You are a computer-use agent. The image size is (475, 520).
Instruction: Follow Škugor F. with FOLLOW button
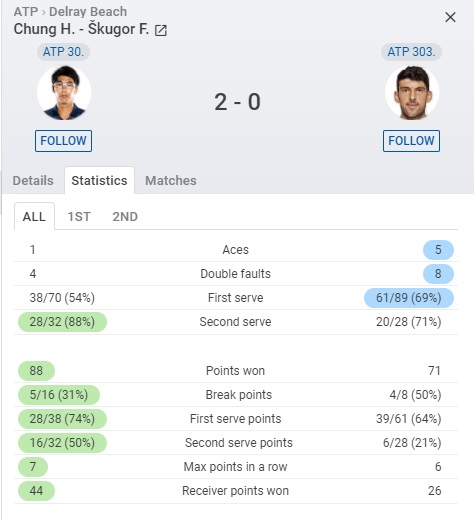pyautogui.click(x=411, y=141)
